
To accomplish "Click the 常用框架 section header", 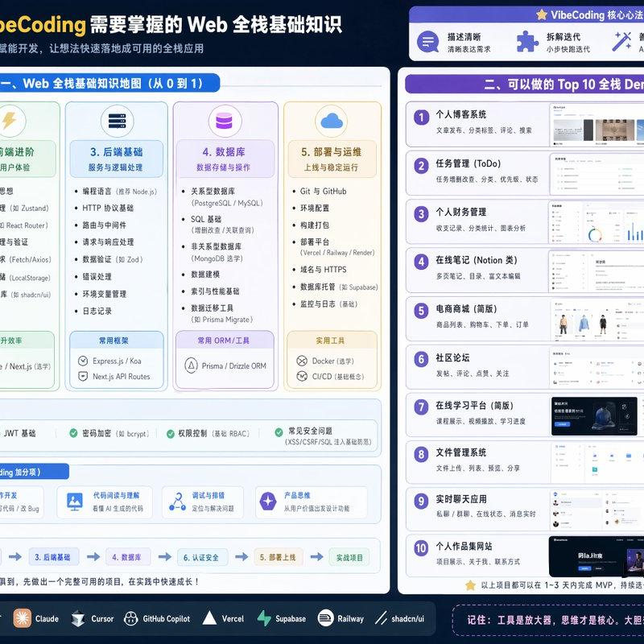I will (116, 341).
